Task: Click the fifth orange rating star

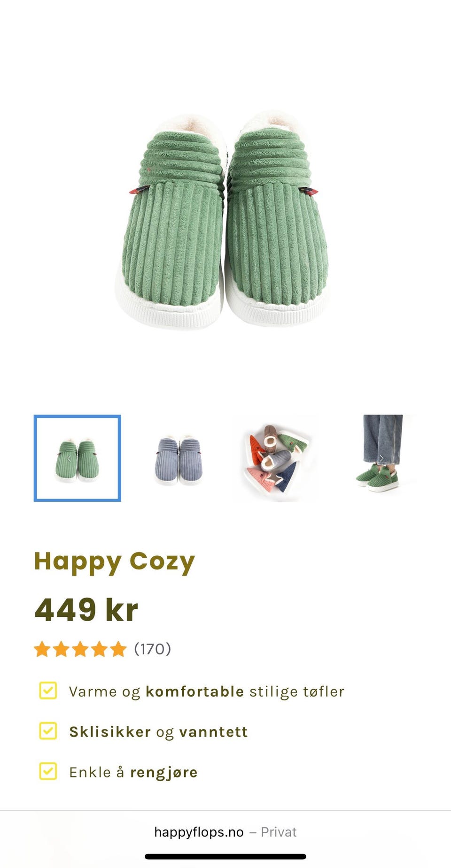Action: coord(118,649)
